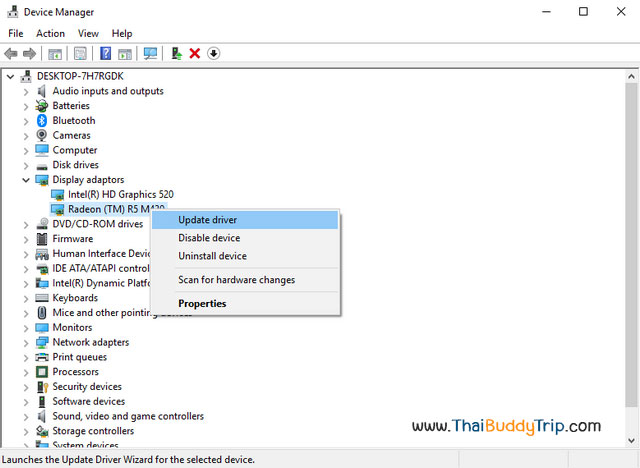Click the red X Uninstall device icon
Image resolution: width=640 pixels, height=468 pixels.
195,53
